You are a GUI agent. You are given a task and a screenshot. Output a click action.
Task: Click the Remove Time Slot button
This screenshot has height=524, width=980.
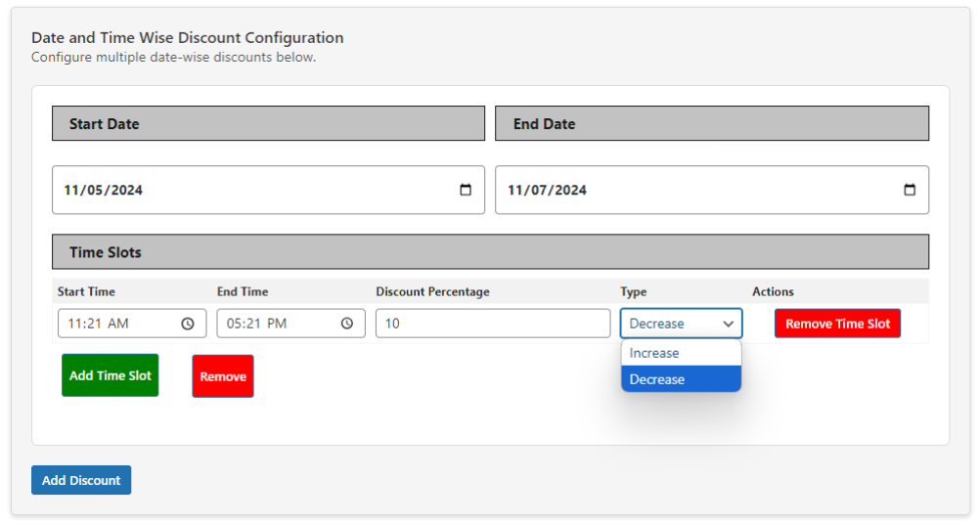pyautogui.click(x=837, y=324)
